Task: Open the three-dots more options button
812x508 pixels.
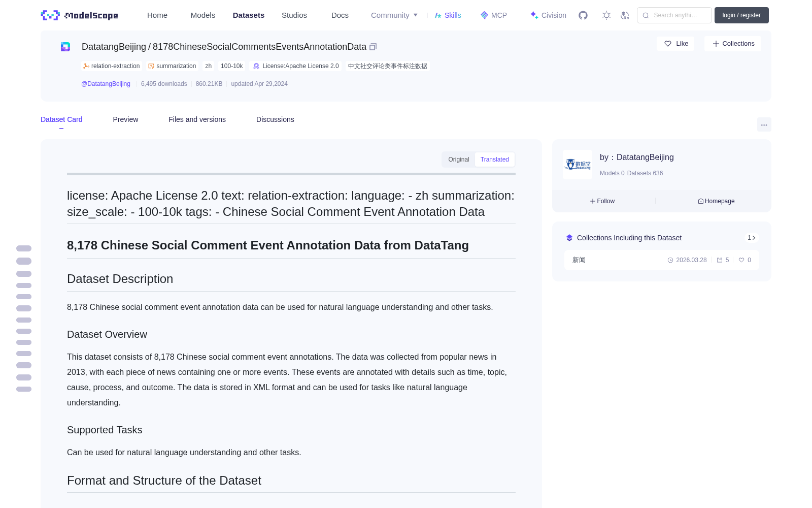Action: (x=764, y=124)
